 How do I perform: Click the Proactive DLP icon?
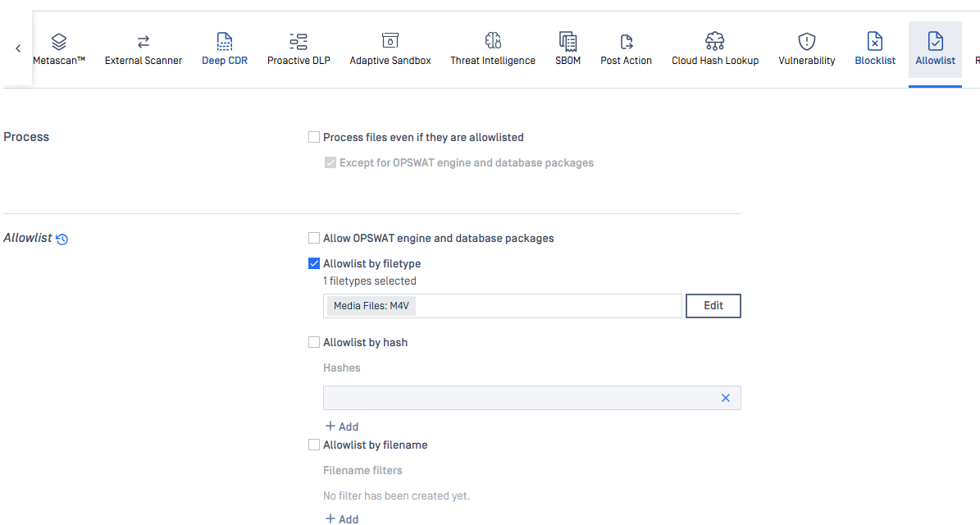point(299,41)
